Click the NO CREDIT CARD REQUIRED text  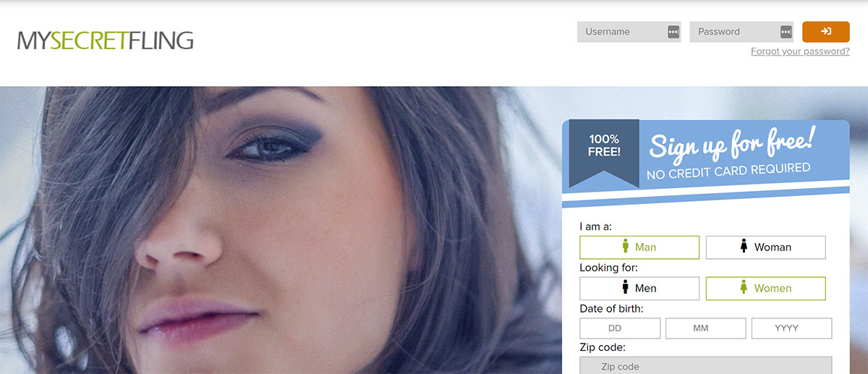pos(728,171)
